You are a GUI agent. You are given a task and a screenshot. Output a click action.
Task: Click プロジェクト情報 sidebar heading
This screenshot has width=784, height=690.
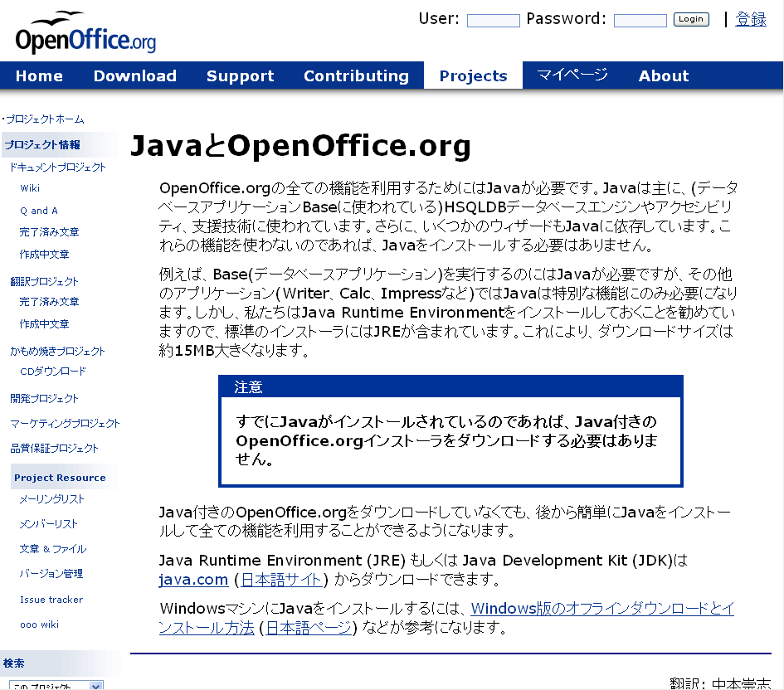coord(42,145)
